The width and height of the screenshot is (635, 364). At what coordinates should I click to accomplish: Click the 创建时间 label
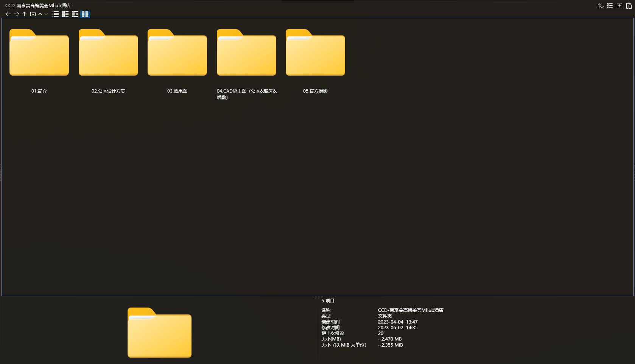pyautogui.click(x=330, y=322)
